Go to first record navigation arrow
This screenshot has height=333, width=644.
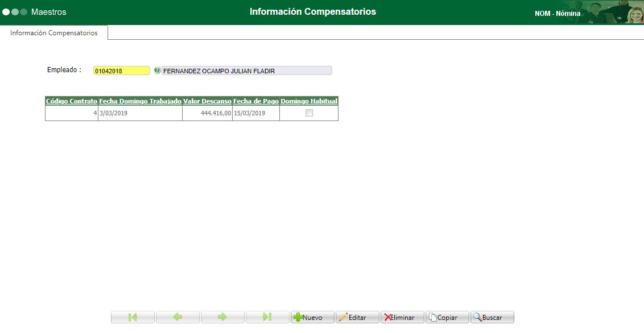pos(133,317)
